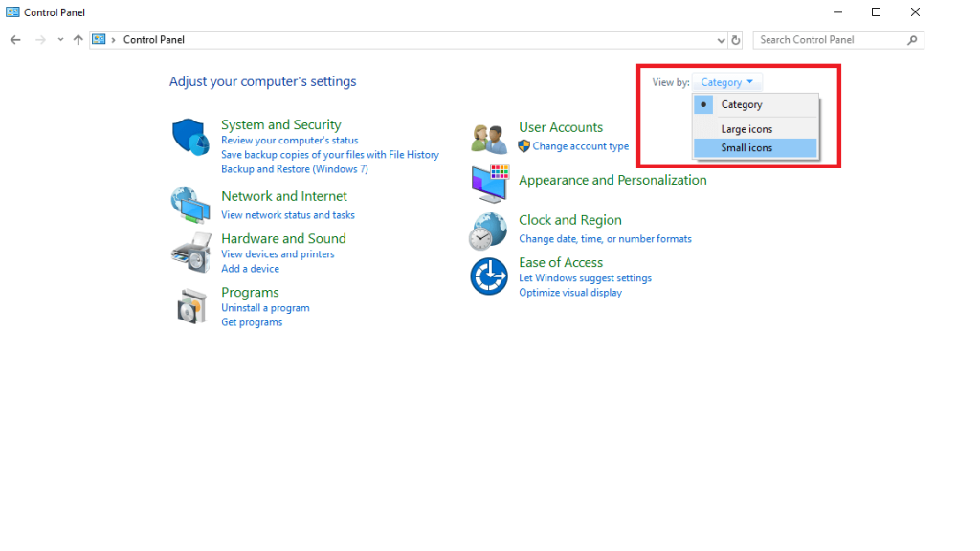
Task: Go up one level with up arrow
Action: (x=78, y=40)
